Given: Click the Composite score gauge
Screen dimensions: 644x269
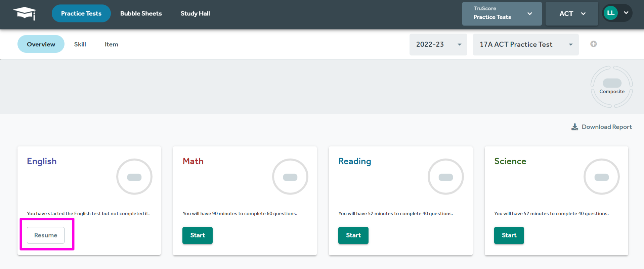Looking at the screenshot, I should pyautogui.click(x=611, y=87).
